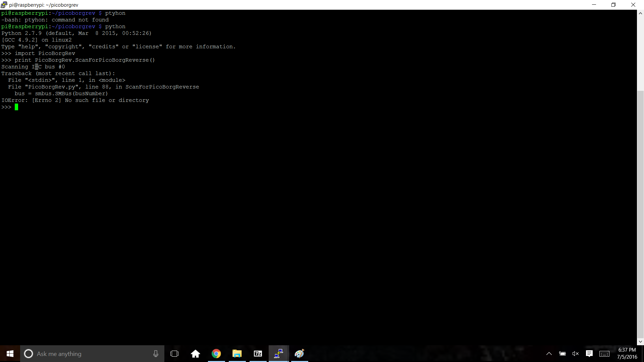Image resolution: width=644 pixels, height=362 pixels.
Task: Open the Windows Start menu
Action: 10,354
